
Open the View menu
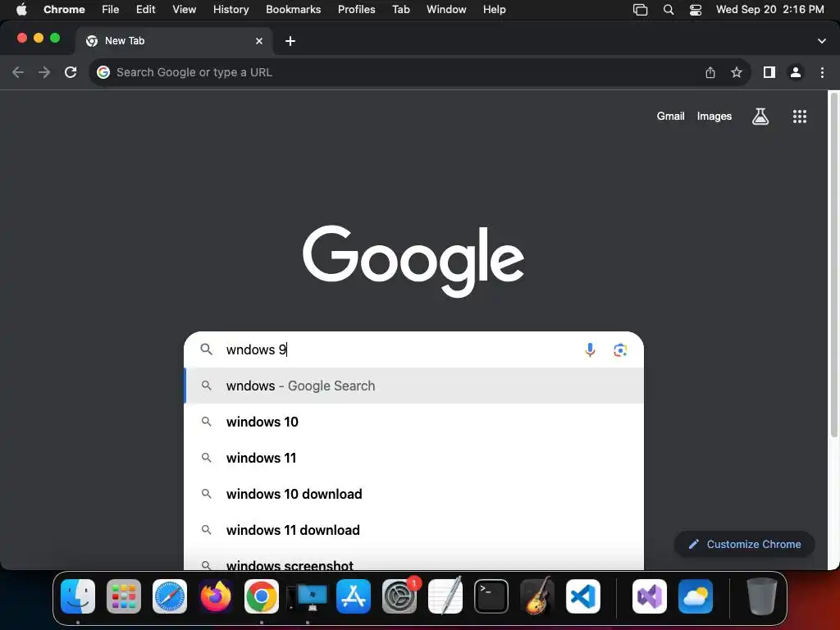click(x=185, y=10)
